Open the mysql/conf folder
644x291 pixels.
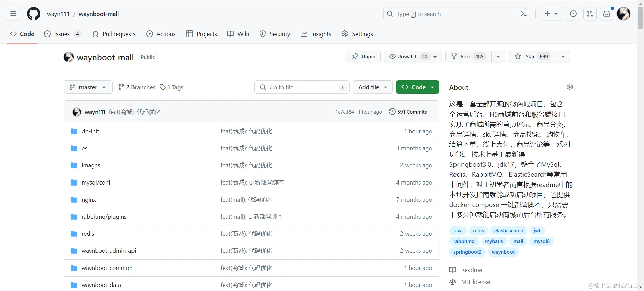tap(96, 183)
